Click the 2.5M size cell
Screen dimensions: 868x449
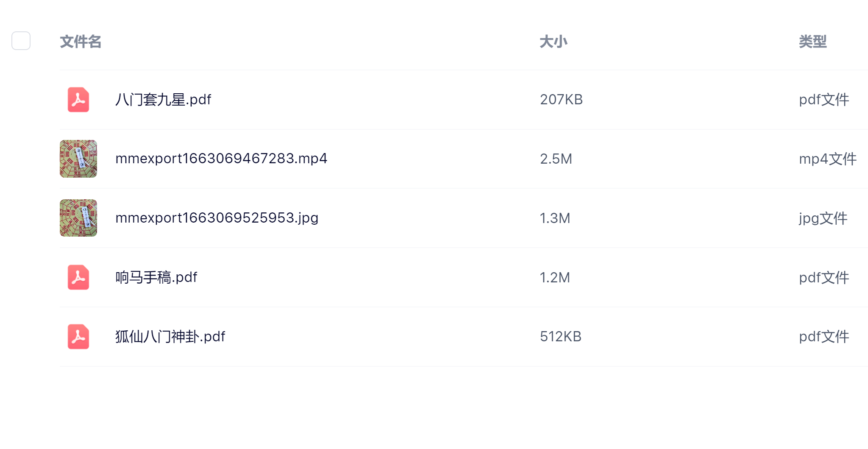556,159
